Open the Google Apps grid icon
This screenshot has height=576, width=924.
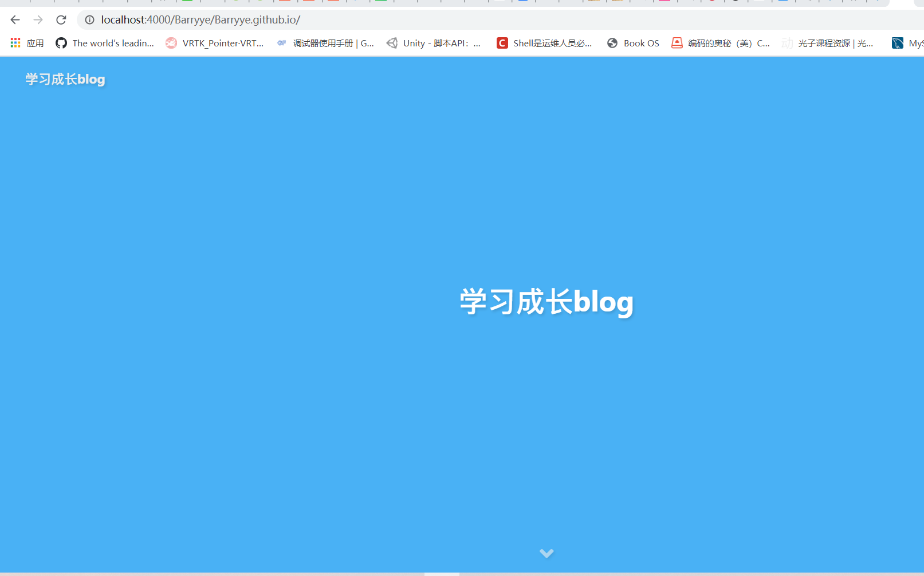tap(15, 42)
